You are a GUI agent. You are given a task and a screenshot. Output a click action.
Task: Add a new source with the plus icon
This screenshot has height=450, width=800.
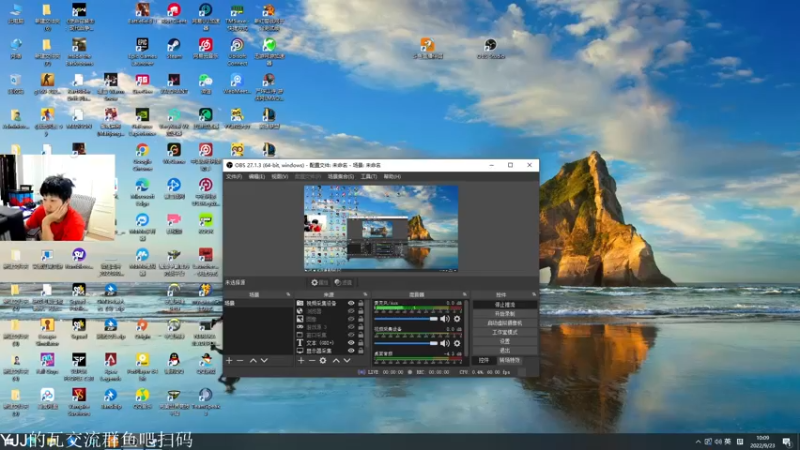(301, 361)
